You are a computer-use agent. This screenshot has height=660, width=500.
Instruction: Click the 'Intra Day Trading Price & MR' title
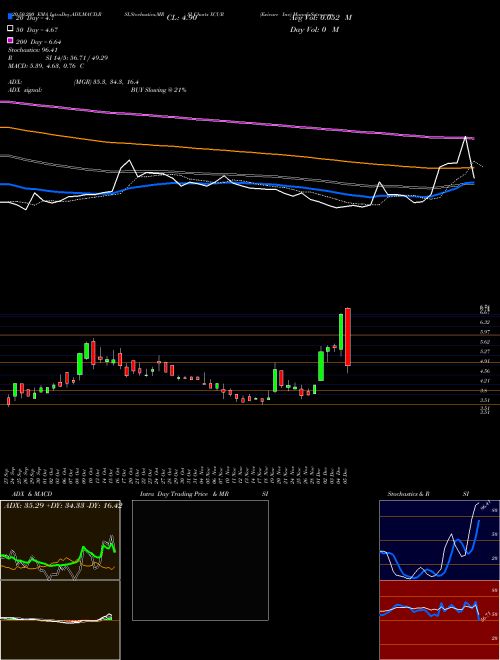tap(184, 494)
